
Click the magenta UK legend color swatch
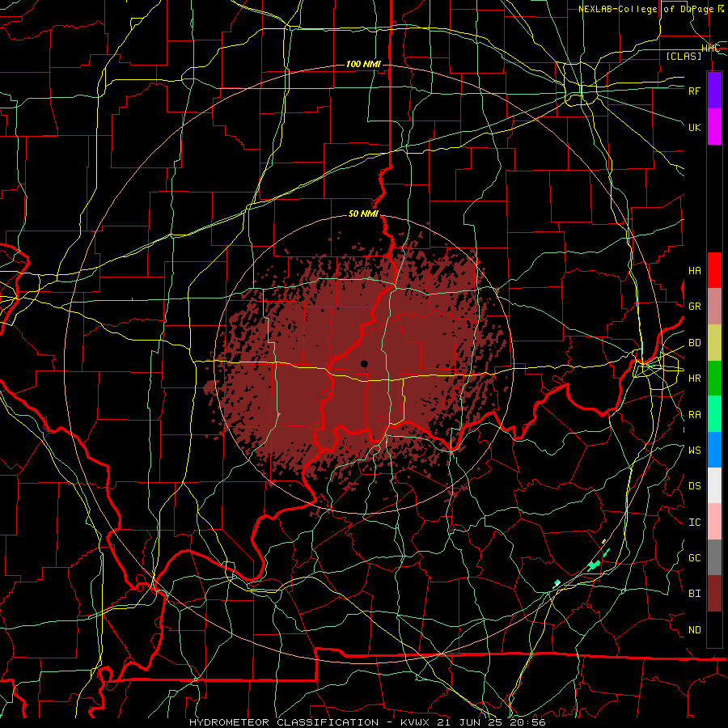pyautogui.click(x=714, y=127)
